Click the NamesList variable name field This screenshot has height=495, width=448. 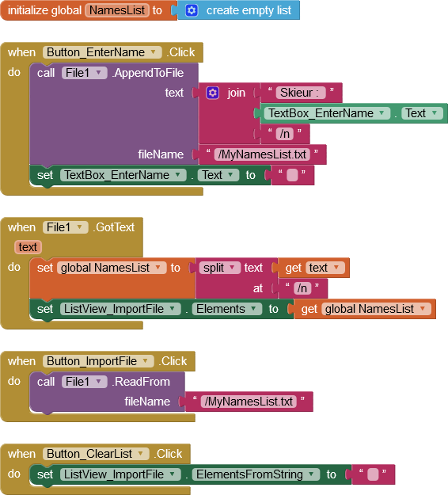coord(116,10)
